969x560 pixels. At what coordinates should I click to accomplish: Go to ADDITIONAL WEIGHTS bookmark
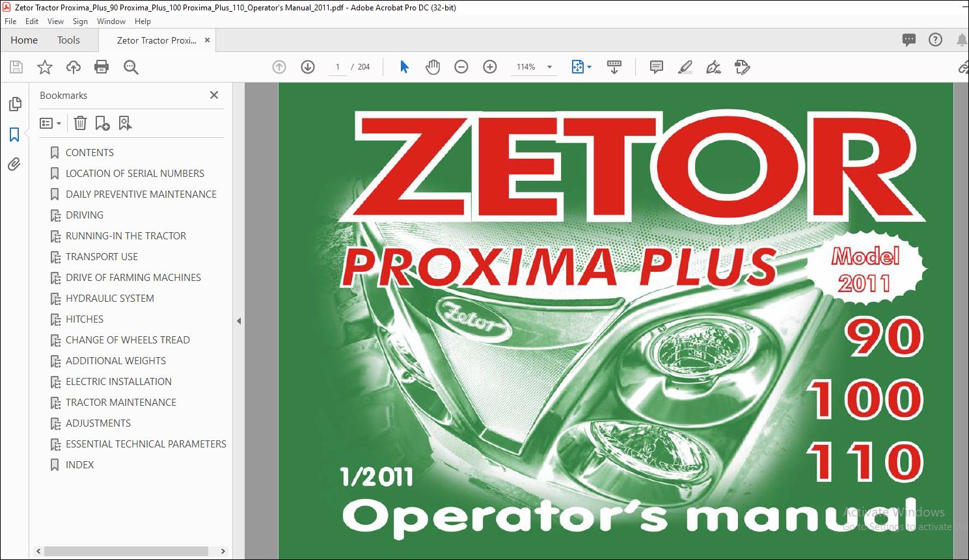click(x=116, y=361)
